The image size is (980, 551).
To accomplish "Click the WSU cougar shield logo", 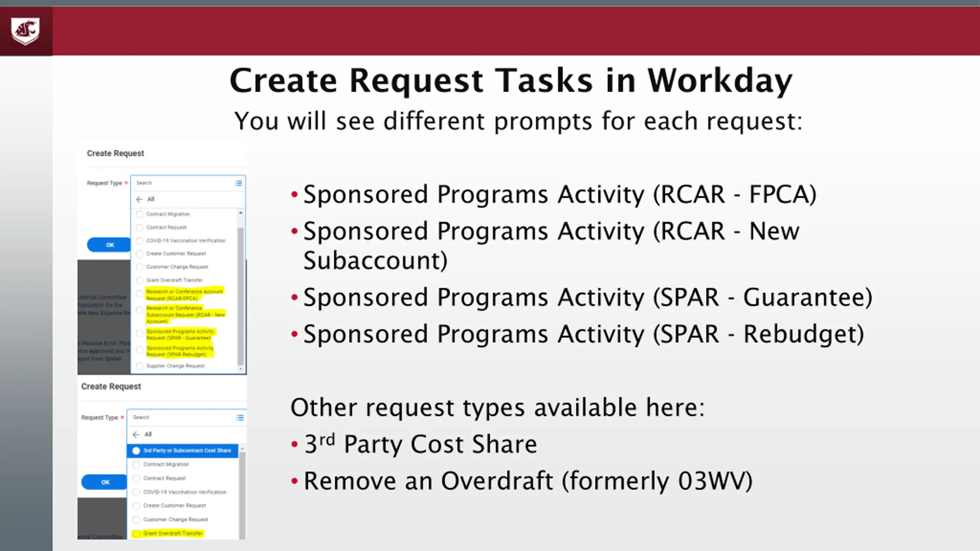I will 25,31.
